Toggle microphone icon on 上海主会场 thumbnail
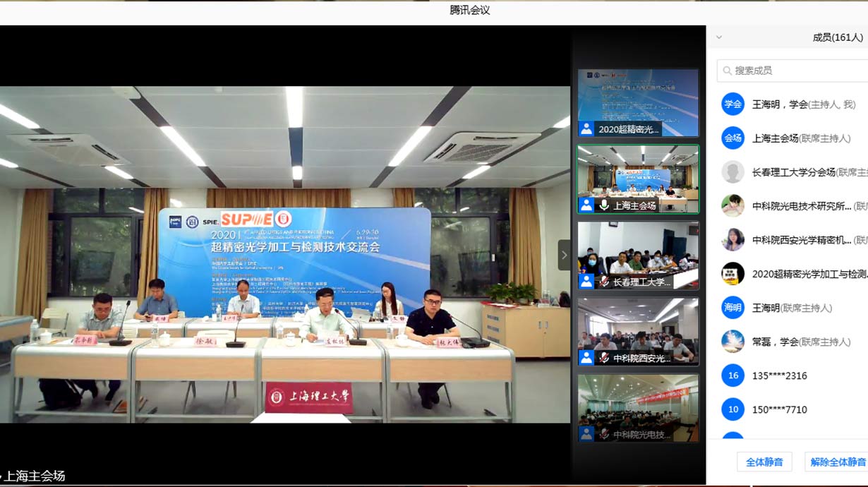This screenshot has width=868, height=487. click(x=604, y=205)
